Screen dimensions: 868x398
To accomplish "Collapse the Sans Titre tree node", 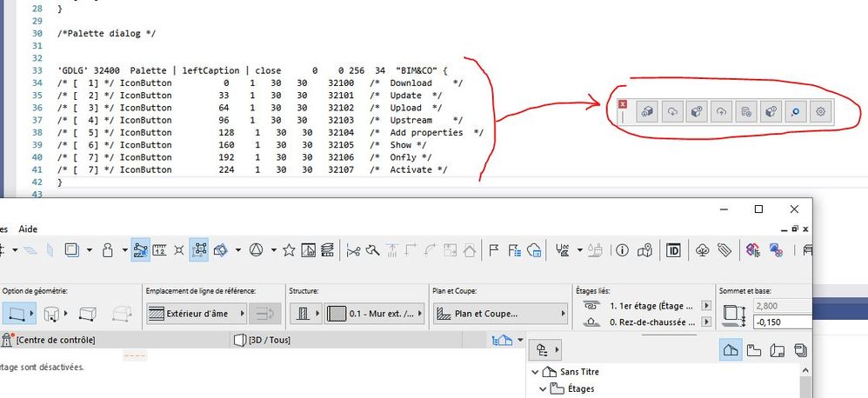I will (x=535, y=372).
